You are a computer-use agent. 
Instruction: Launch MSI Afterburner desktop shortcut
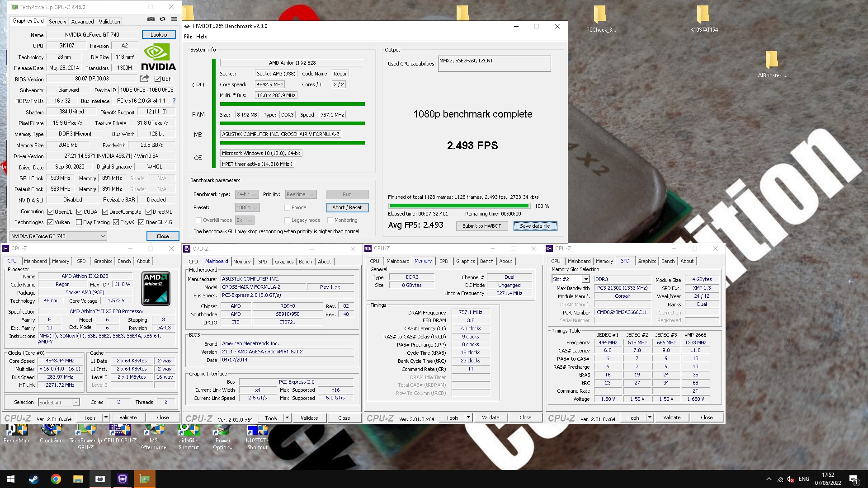coord(154,437)
